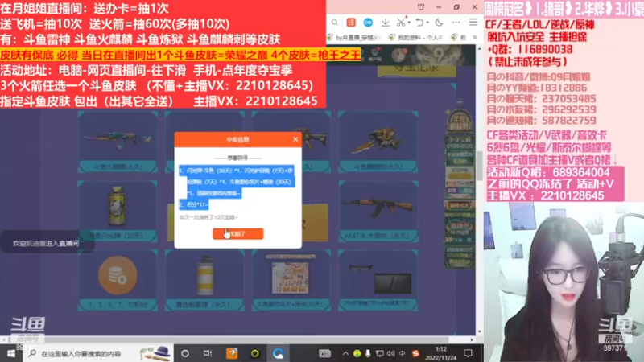Open the orange question-mark taskbar app
Image resolution: width=644 pixels, height=362 pixels.
click(x=232, y=353)
